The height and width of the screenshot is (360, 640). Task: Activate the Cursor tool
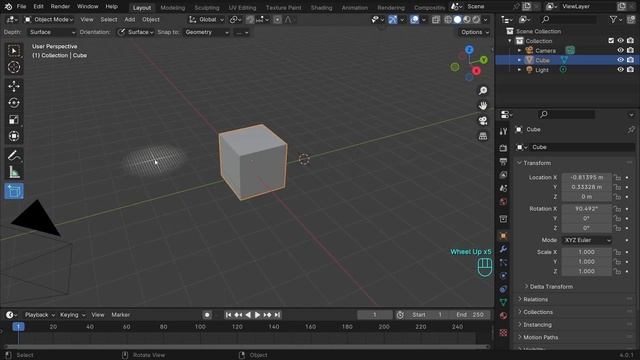(x=14, y=67)
